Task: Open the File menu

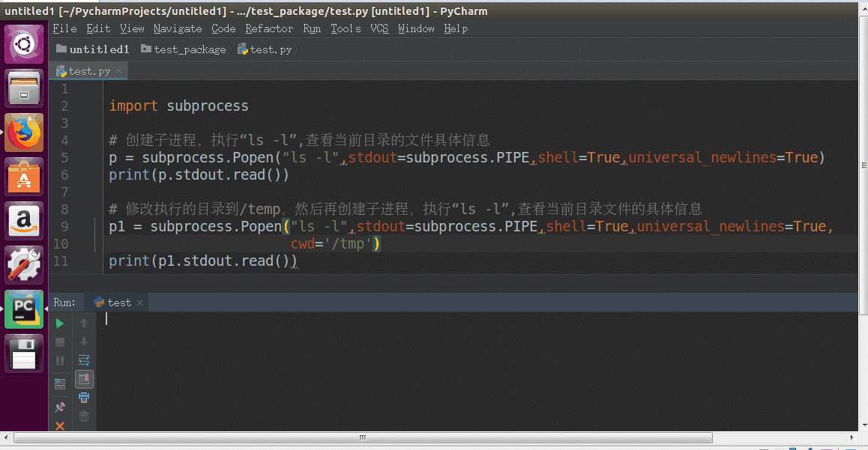Action: point(64,28)
